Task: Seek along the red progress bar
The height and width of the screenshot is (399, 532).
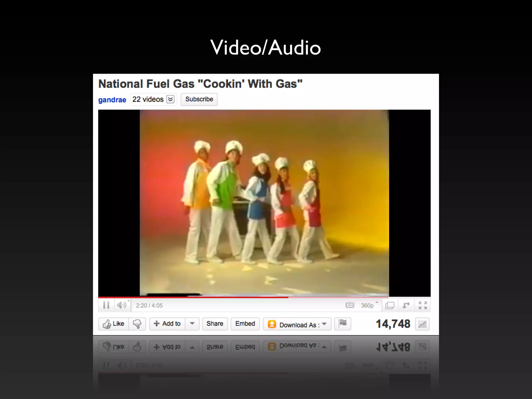Action: (x=264, y=297)
